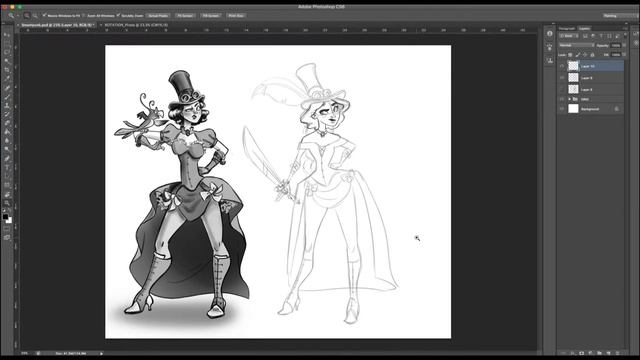Expand the layer group folder
The height and width of the screenshot is (360, 640).
[569, 99]
